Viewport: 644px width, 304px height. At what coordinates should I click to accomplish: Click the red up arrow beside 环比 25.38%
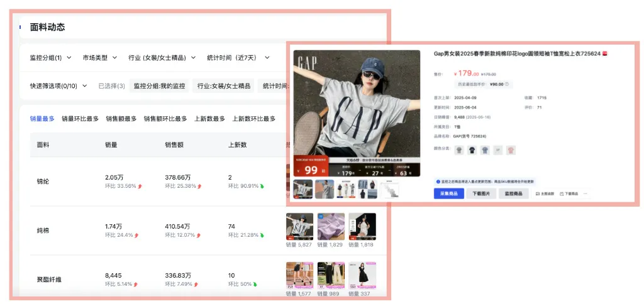pos(199,186)
